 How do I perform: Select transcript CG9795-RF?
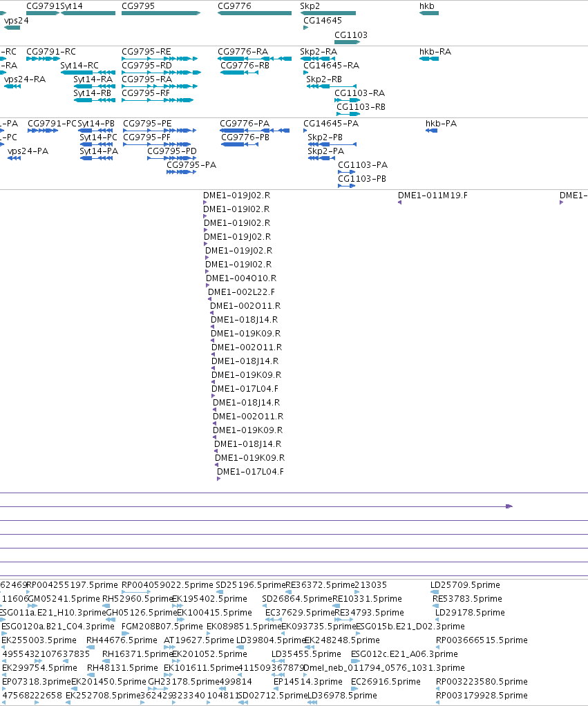(x=158, y=100)
